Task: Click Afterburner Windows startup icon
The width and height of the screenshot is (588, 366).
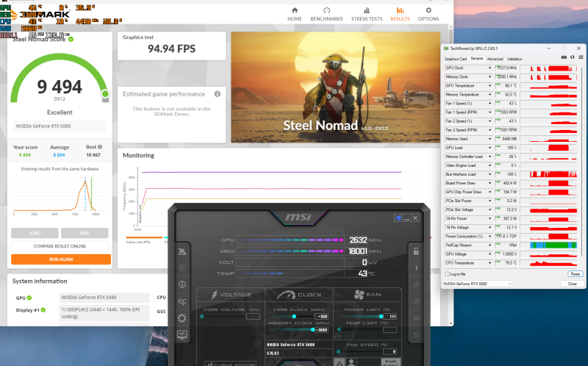Action: point(398,218)
